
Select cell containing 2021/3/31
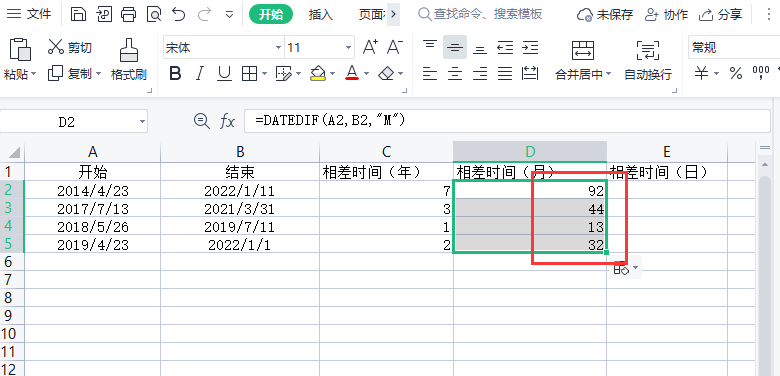[240, 208]
